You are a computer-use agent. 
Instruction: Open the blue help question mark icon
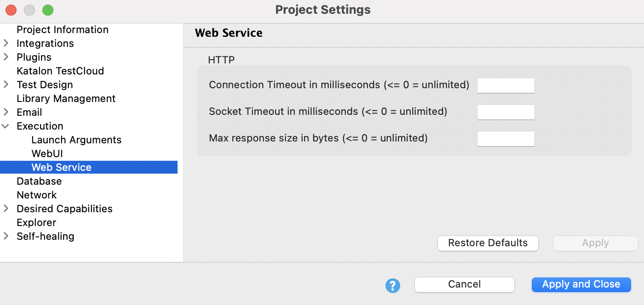[x=392, y=285]
